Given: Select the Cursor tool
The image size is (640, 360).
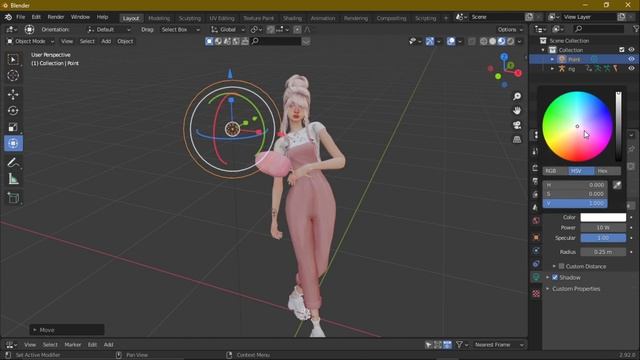Looking at the screenshot, I should [x=13, y=76].
